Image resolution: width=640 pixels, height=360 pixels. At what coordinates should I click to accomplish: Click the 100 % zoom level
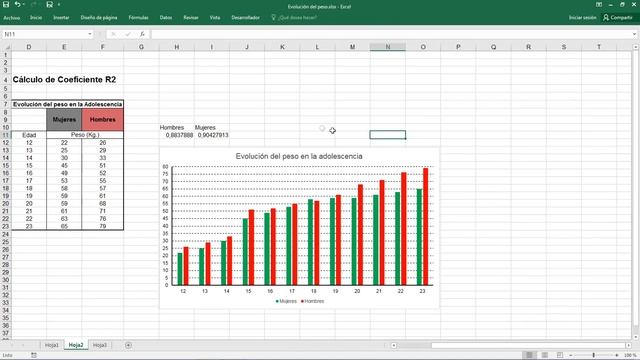630,356
